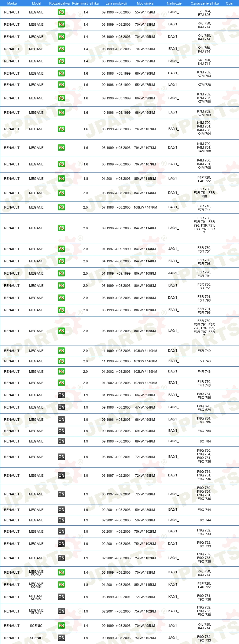
Task: Click the '01.1997 -> 09.1999' production years cell
Action: [x=116, y=249]
